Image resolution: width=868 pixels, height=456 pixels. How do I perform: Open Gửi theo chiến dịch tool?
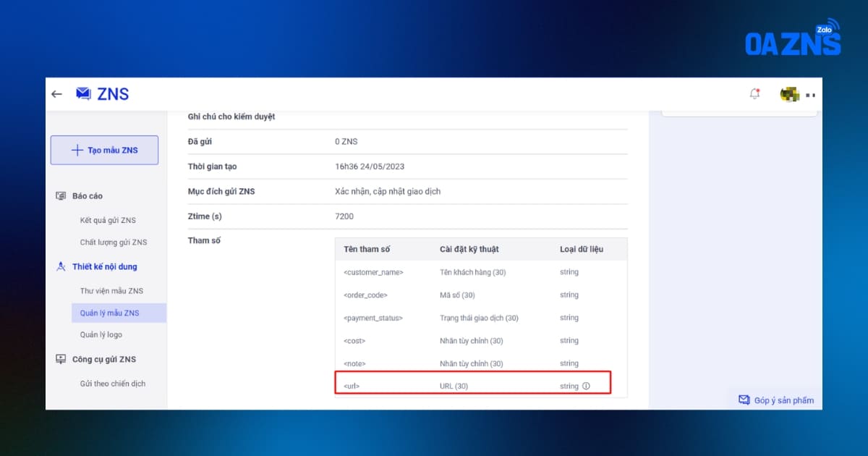112,384
